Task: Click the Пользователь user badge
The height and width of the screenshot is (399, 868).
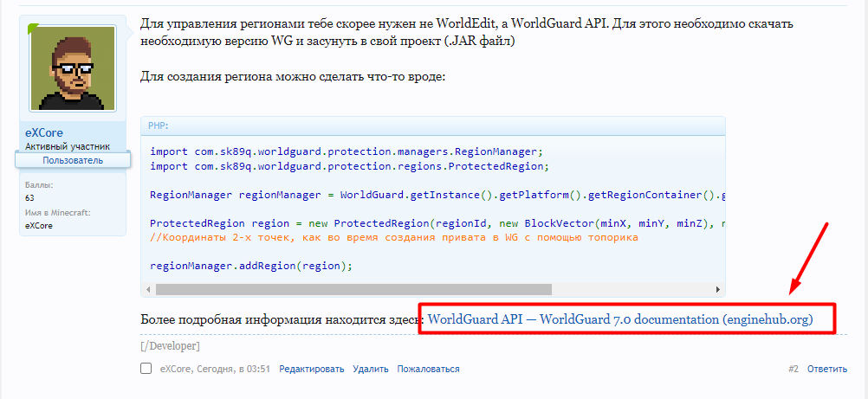Action: [x=73, y=160]
